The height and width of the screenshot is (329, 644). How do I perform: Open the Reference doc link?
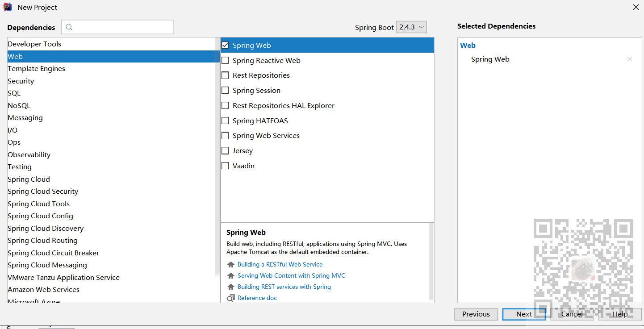[x=257, y=298]
